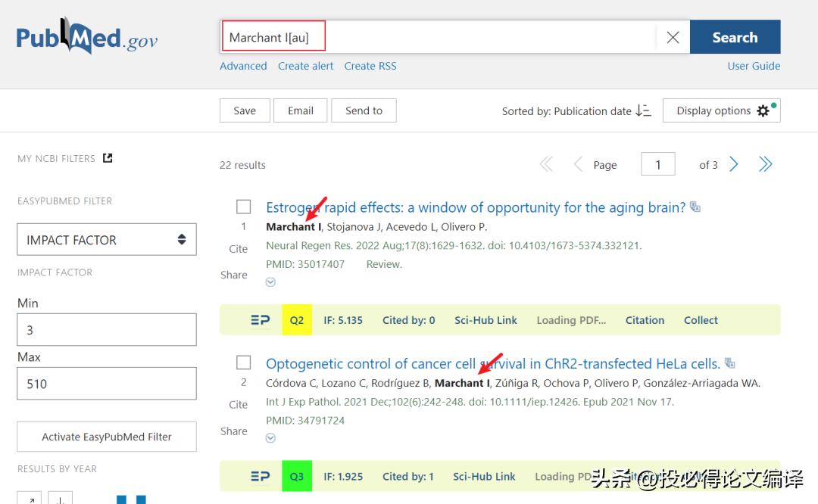Screen dimensions: 818x504
Task: Jump to last page double arrow
Action: click(766, 164)
